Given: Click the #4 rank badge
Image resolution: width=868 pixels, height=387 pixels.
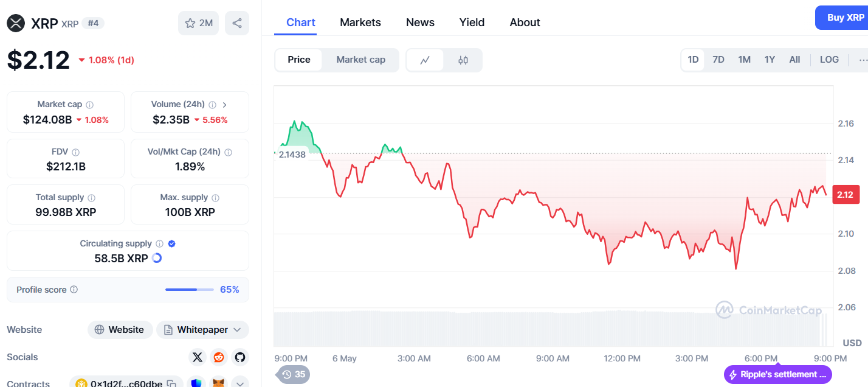Looking at the screenshot, I should coord(94,23).
